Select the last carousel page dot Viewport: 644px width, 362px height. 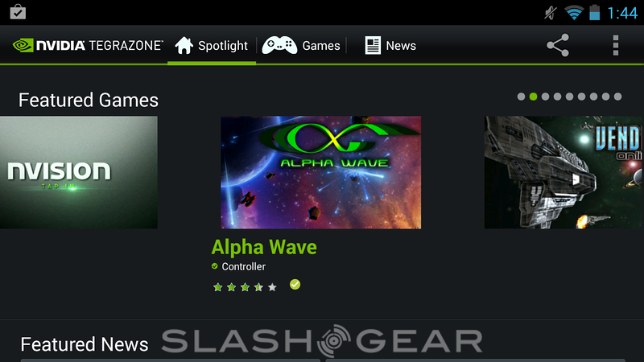617,97
